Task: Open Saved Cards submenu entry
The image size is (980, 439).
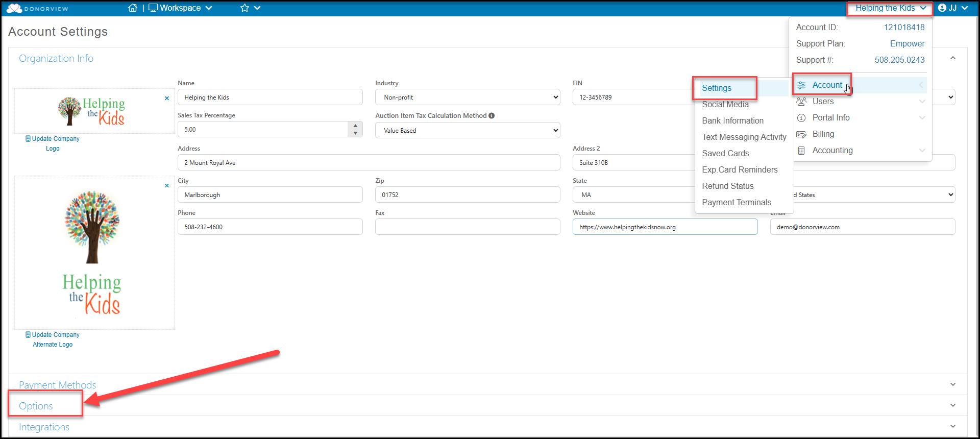Action: (x=725, y=153)
